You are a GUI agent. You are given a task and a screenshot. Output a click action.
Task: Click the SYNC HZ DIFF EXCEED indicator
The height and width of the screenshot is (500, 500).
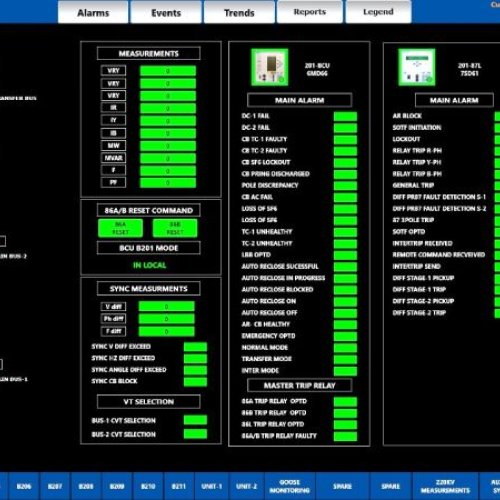[195, 358]
